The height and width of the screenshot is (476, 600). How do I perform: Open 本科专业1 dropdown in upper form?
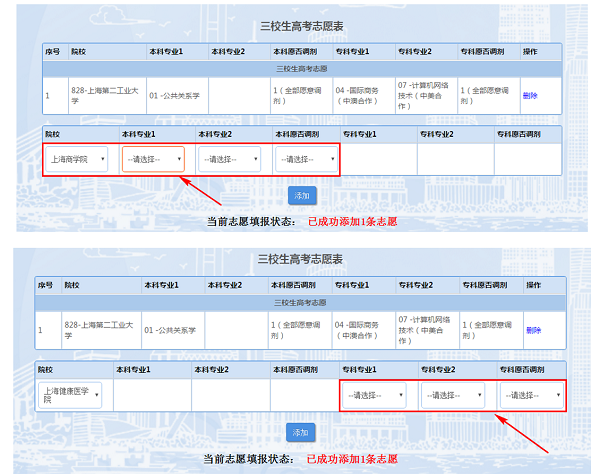(153, 159)
